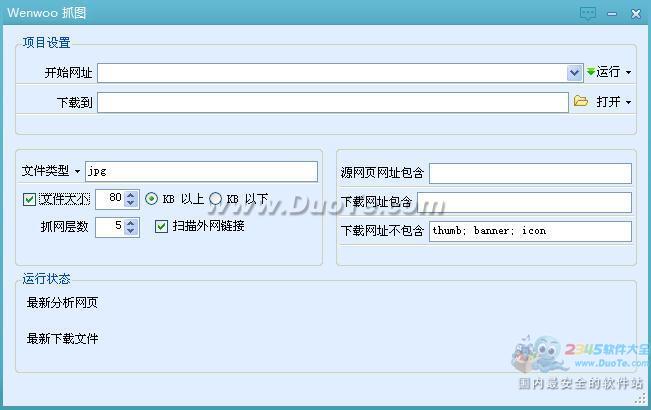This screenshot has height=410, width=651.
Task: Click the 抓网层数 field showing 5
Action: [x=110, y=227]
